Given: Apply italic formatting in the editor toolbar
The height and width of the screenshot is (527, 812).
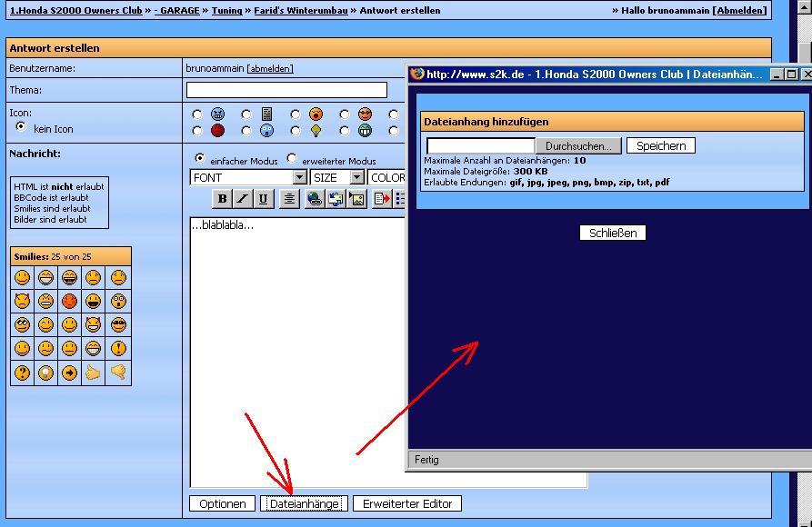Looking at the screenshot, I should (243, 199).
